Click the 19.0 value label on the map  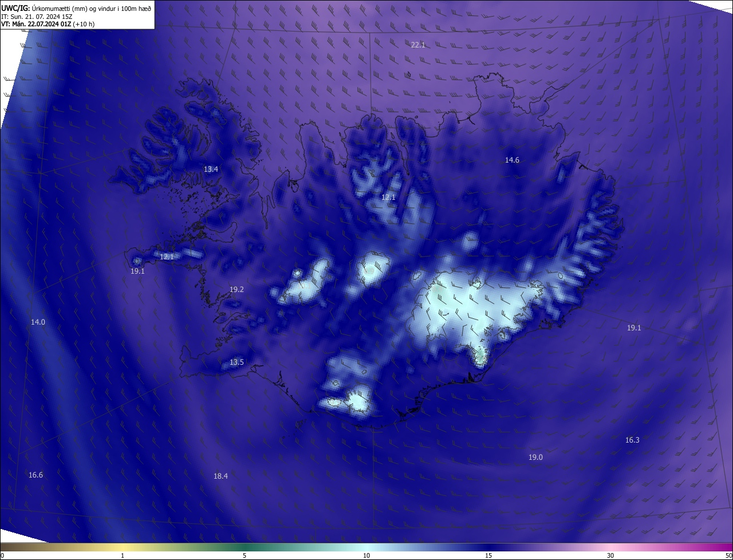[535, 458]
